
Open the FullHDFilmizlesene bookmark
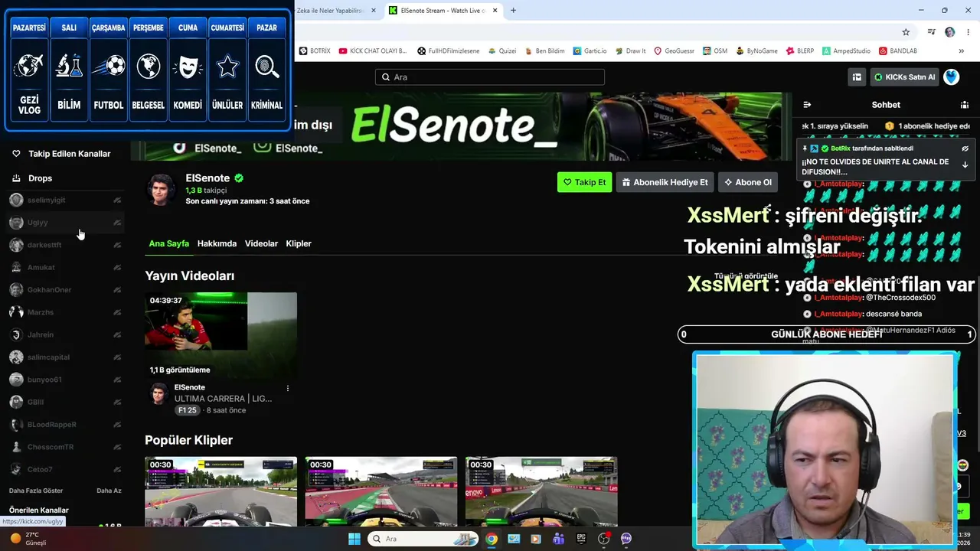[449, 51]
